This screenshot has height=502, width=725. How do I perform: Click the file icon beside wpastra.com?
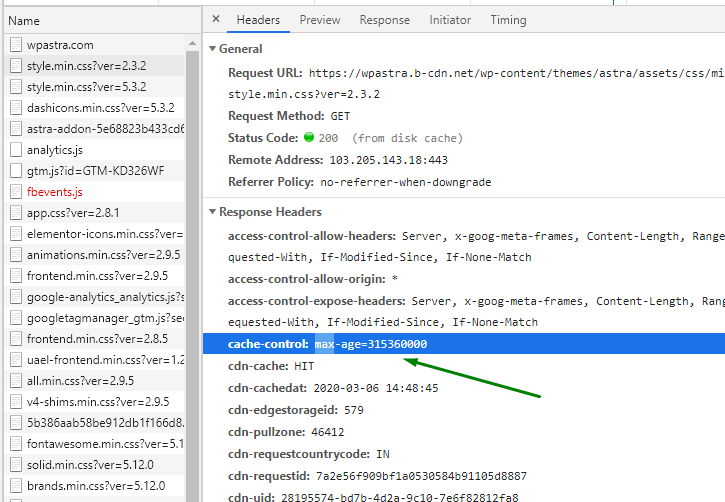pos(16,45)
